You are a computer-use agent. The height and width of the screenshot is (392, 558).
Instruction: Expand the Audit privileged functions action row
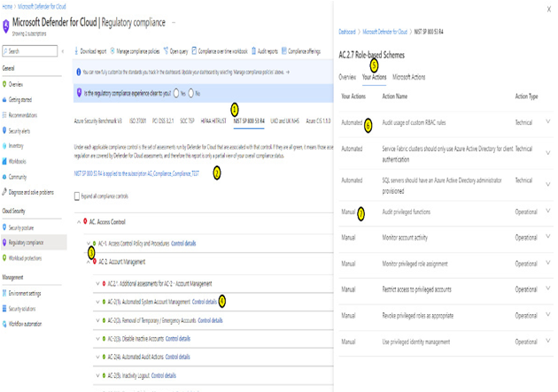click(x=548, y=211)
